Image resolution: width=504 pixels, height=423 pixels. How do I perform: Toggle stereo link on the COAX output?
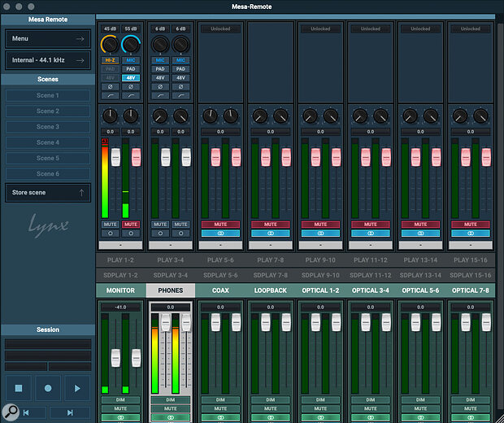point(221,417)
